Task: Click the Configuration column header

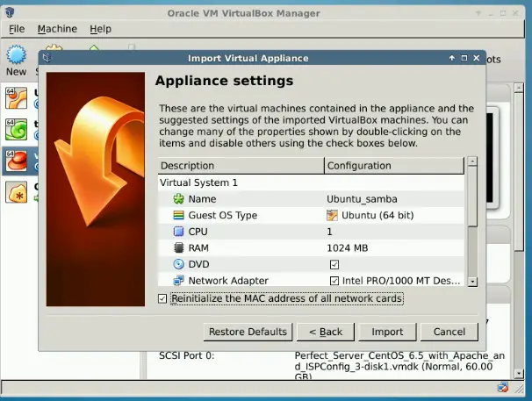Action: [394, 166]
